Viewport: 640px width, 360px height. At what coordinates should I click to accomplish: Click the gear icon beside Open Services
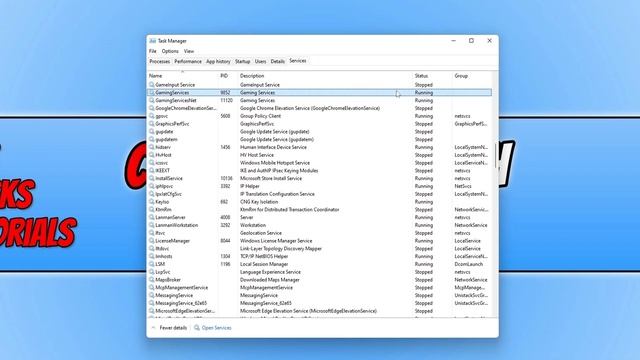[x=197, y=328]
